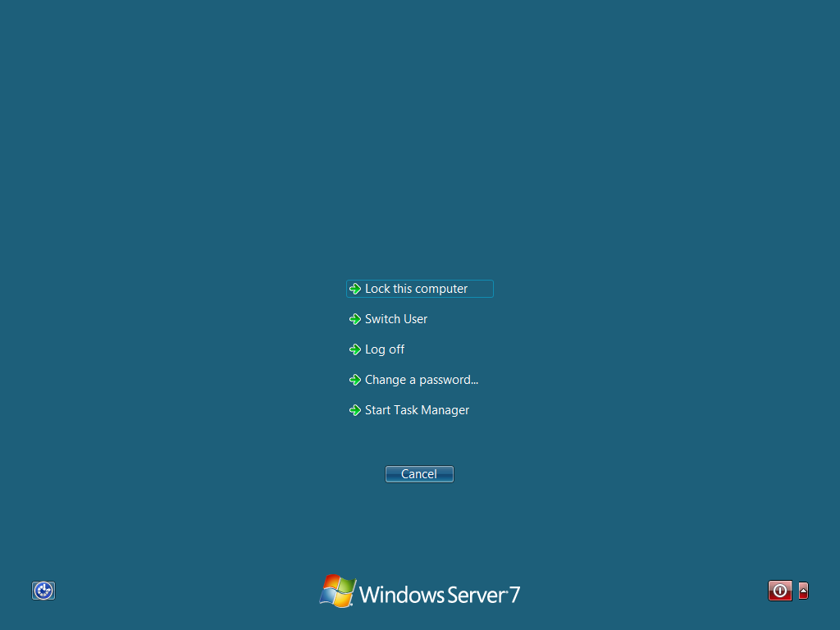Click green arrow icon beside Lock this computer
This screenshot has width=840, height=630.
pyautogui.click(x=354, y=290)
